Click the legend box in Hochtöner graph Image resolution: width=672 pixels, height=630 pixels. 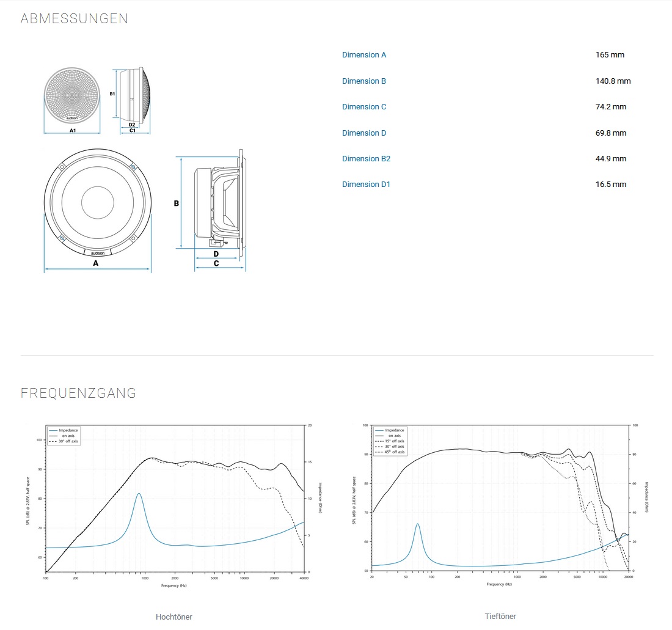(64, 436)
